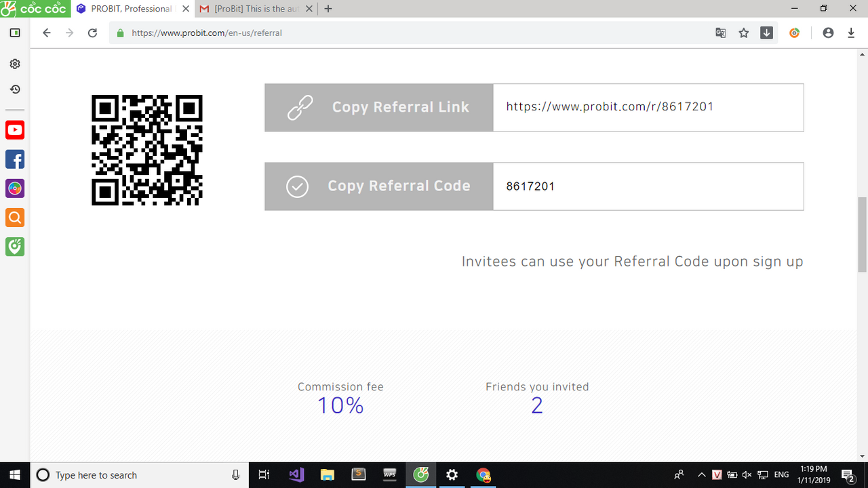Click the 'Friends you invited' label

pos(537,387)
